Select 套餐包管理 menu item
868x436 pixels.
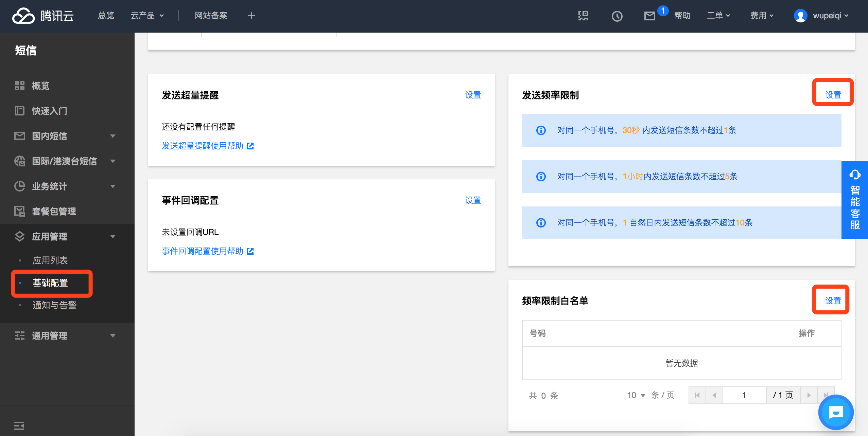point(54,212)
